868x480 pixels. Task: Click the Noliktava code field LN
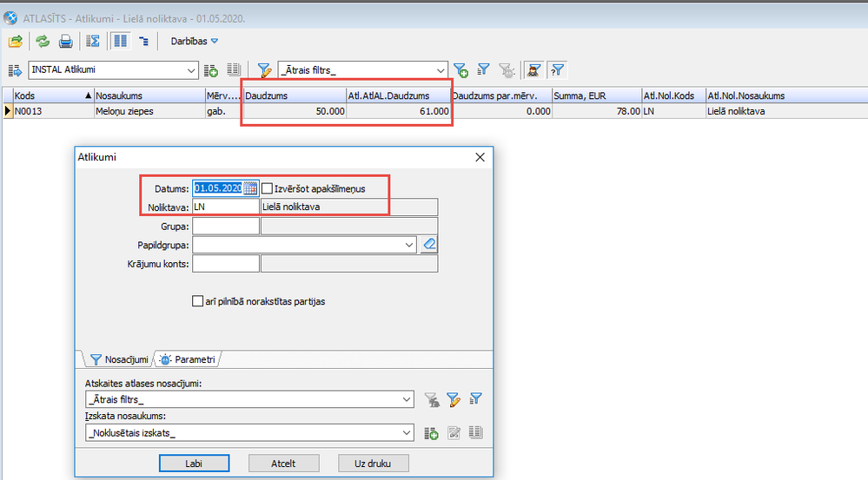[225, 207]
